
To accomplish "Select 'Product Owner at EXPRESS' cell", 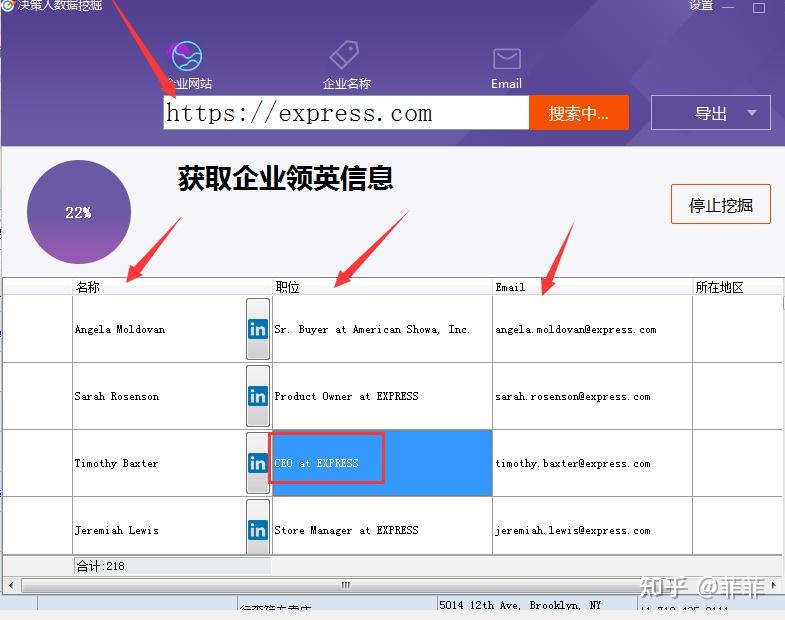I will pos(382,396).
